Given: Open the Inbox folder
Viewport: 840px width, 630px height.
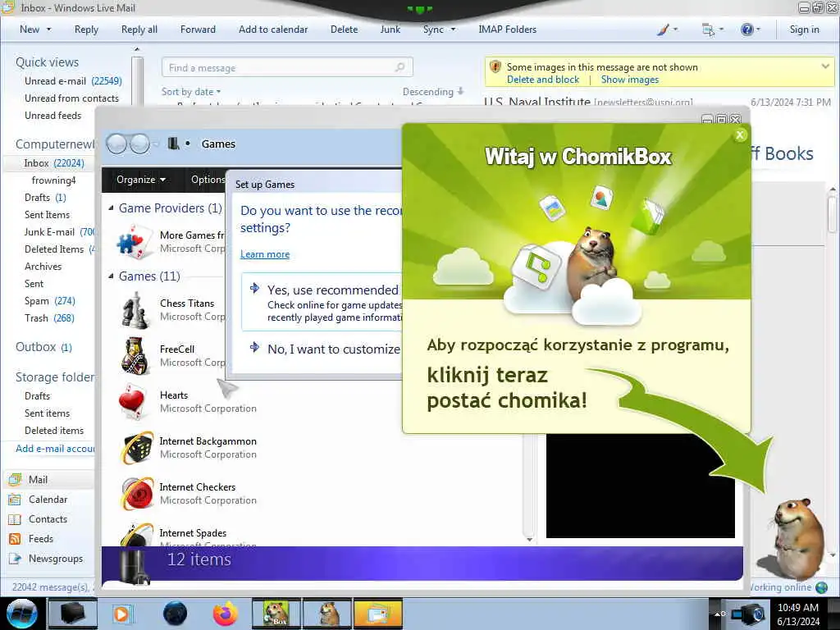Looking at the screenshot, I should point(48,163).
